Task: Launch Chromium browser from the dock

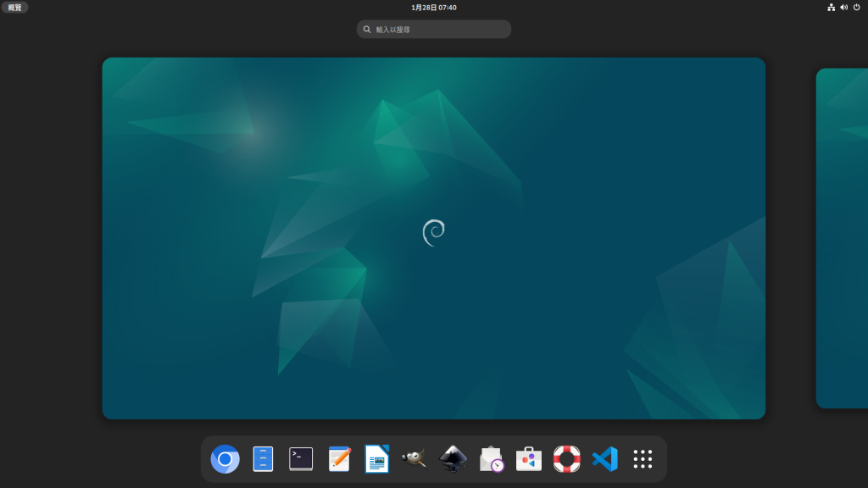Action: tap(225, 459)
